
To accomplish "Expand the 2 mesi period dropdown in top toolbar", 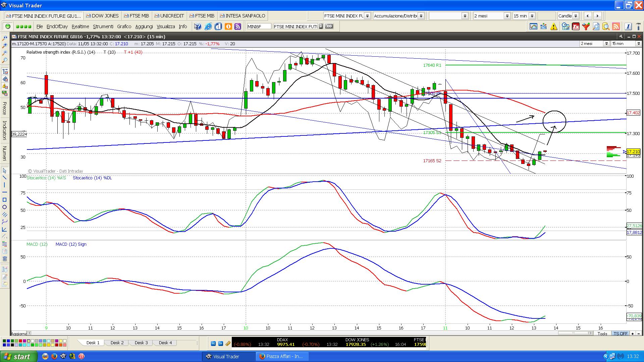I will [x=507, y=16].
